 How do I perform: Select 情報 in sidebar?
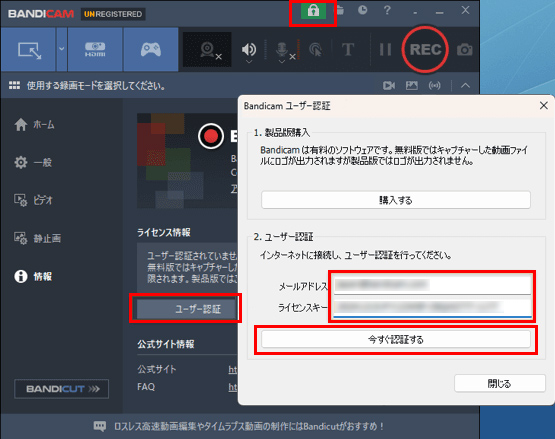(33, 276)
